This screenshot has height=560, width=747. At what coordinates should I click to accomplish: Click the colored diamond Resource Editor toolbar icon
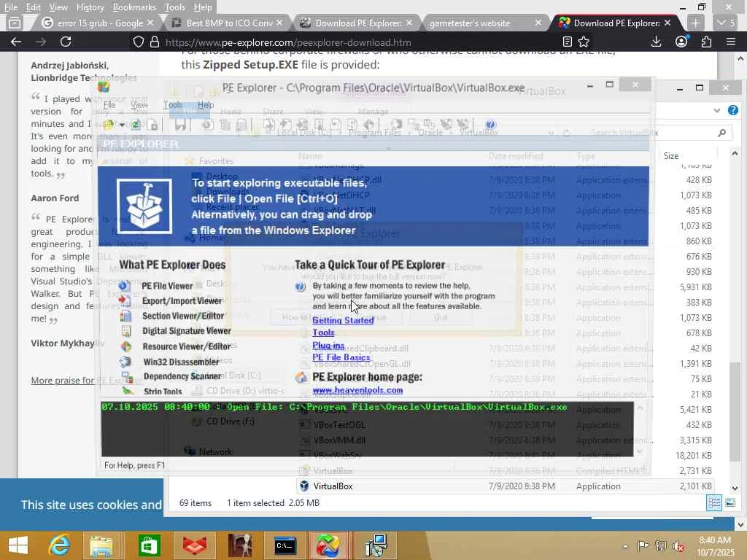click(368, 125)
